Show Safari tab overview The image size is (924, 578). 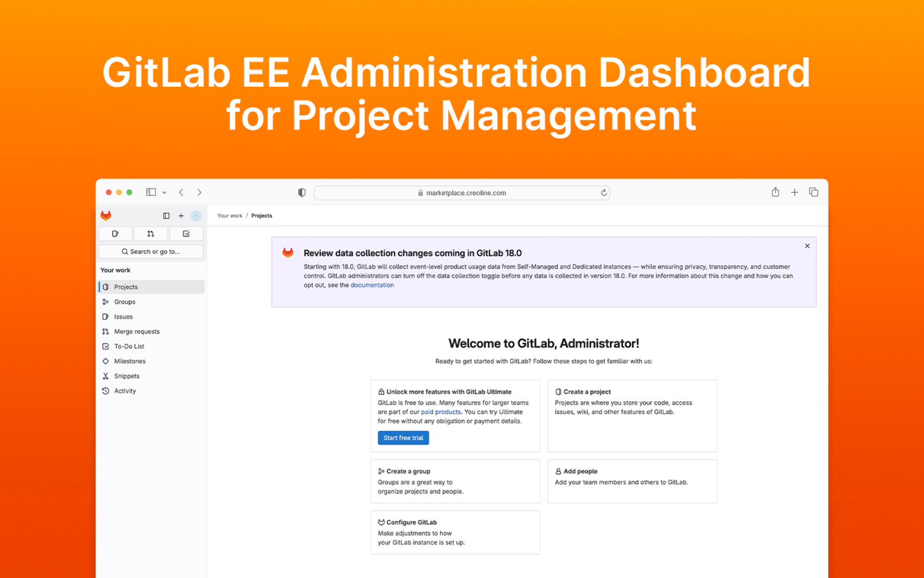(814, 192)
